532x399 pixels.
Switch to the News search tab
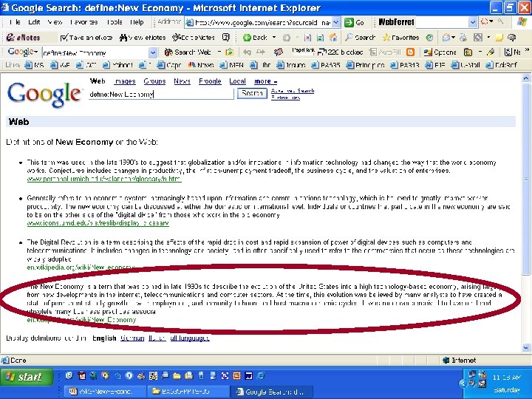(x=182, y=81)
